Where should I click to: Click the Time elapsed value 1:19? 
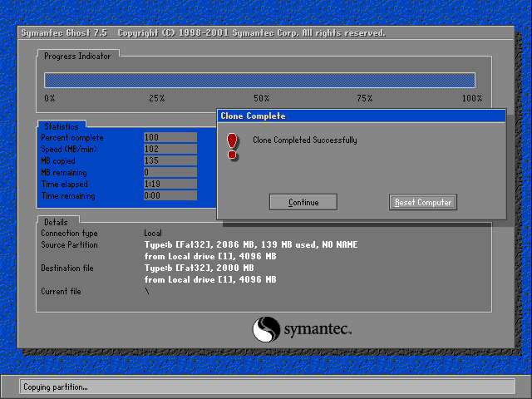pyautogui.click(x=170, y=184)
